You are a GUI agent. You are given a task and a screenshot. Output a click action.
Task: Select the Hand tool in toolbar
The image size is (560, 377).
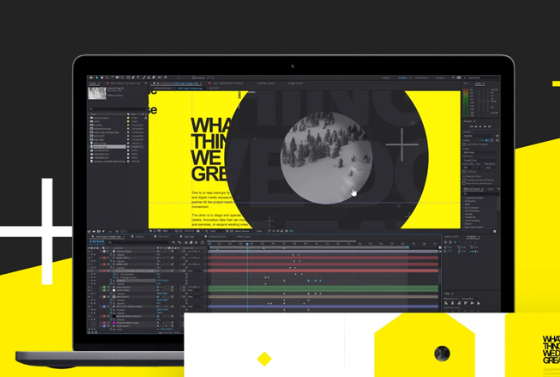(x=102, y=77)
